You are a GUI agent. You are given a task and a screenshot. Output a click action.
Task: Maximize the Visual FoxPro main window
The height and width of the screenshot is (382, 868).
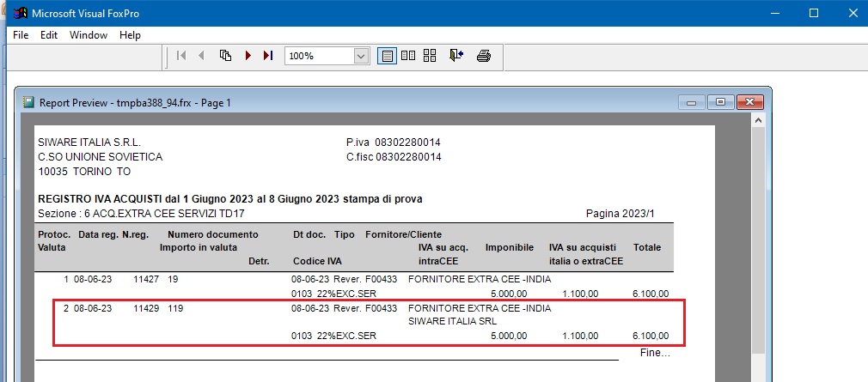(x=814, y=13)
